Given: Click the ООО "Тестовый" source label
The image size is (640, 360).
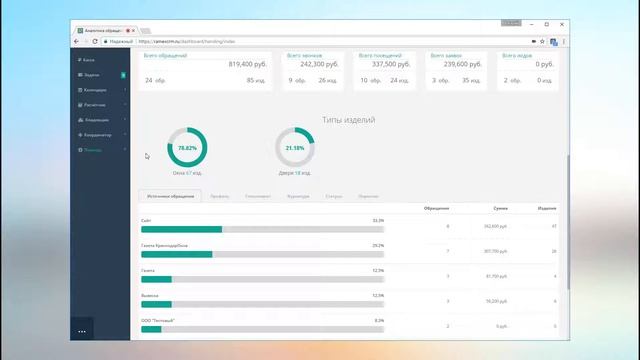Looking at the screenshot, I should tap(158, 320).
